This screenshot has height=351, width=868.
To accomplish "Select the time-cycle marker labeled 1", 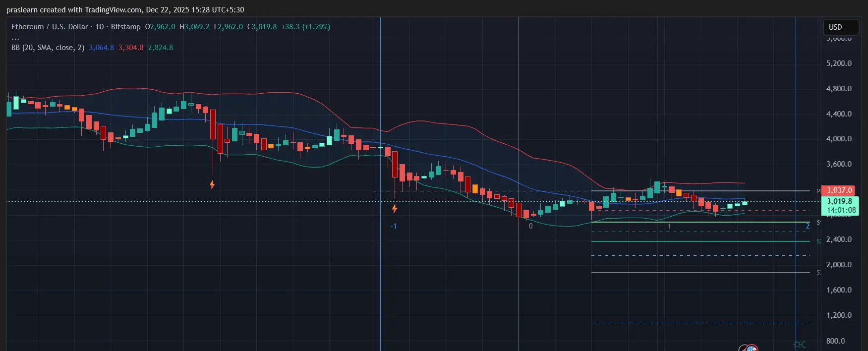I will [x=669, y=226].
